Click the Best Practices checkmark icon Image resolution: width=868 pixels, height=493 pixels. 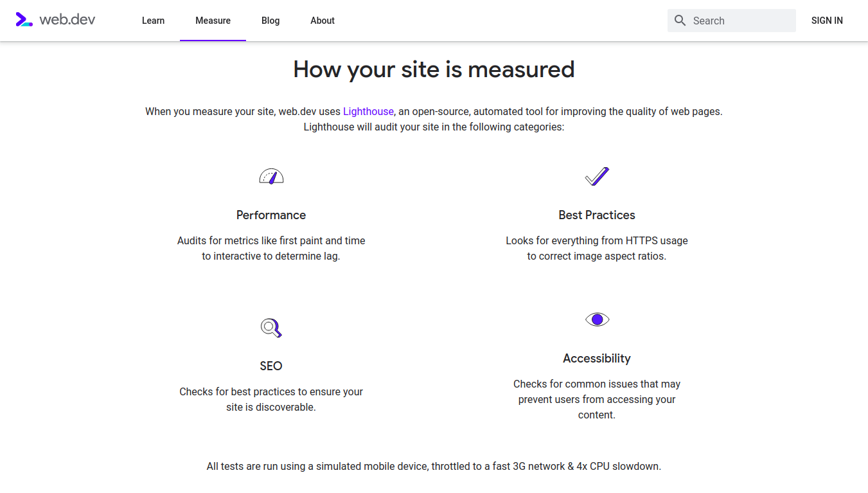597,176
